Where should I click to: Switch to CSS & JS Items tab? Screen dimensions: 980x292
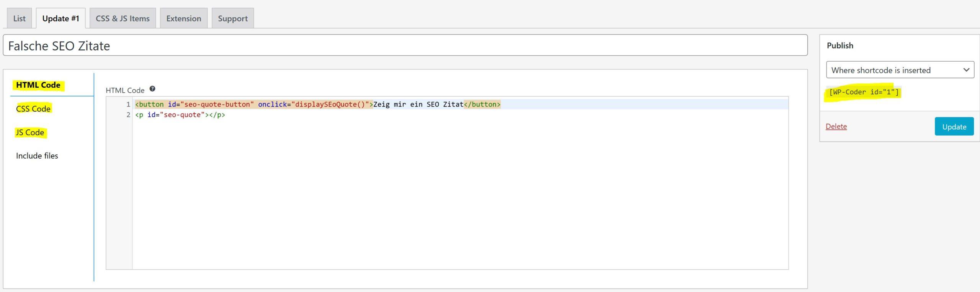tap(122, 18)
